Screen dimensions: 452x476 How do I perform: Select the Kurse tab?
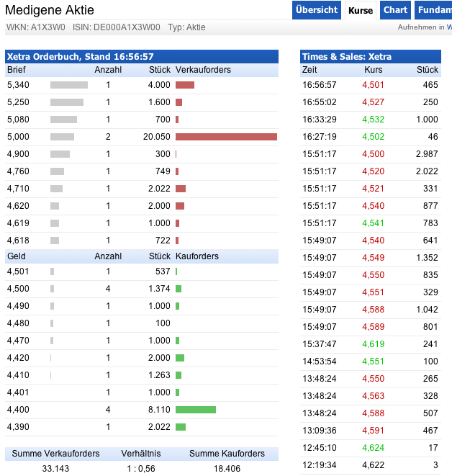tap(361, 10)
